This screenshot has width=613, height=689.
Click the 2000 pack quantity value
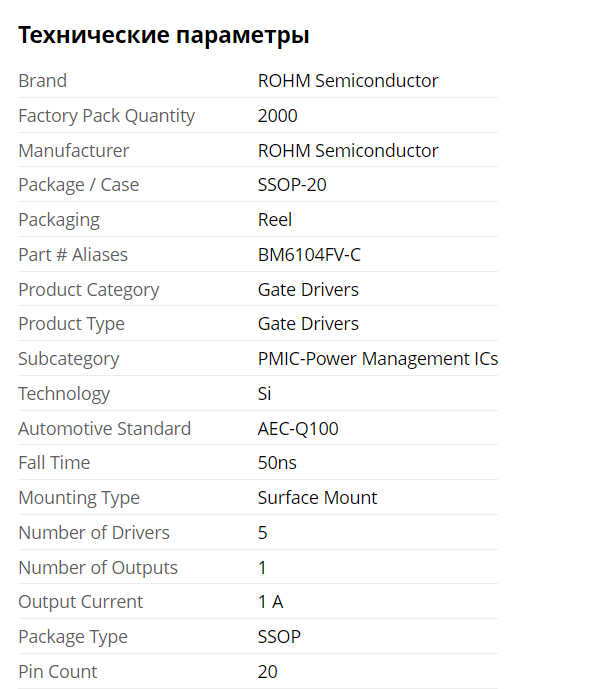tap(277, 116)
